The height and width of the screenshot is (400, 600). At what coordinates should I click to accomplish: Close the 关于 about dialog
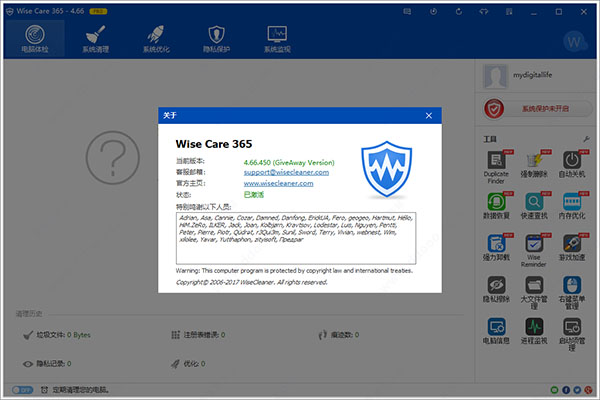429,116
